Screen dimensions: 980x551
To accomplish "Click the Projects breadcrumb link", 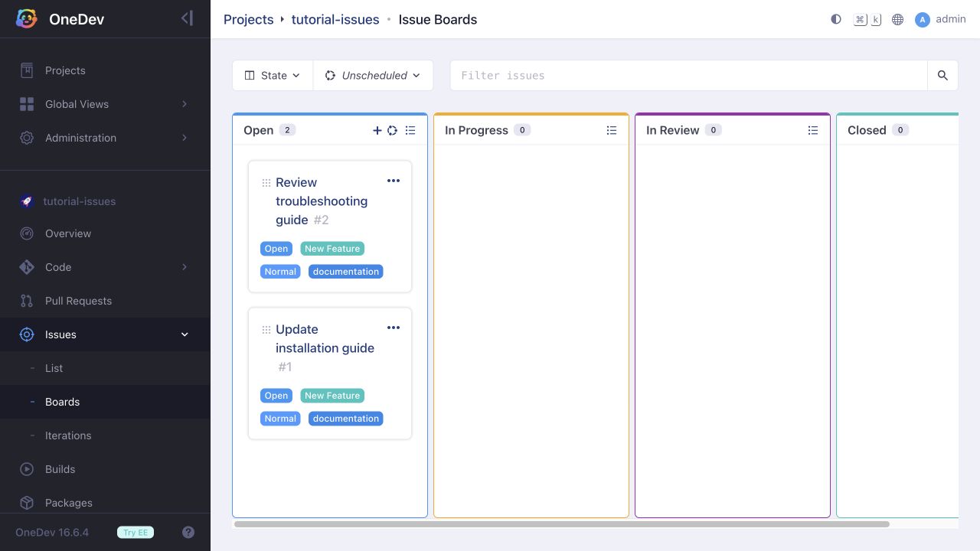I will (248, 20).
